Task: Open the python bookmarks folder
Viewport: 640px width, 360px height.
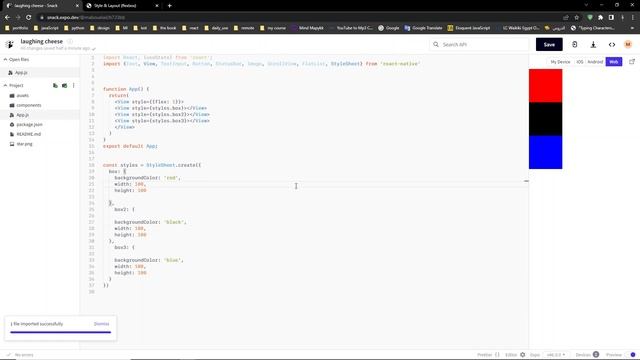Action: pos(74,28)
